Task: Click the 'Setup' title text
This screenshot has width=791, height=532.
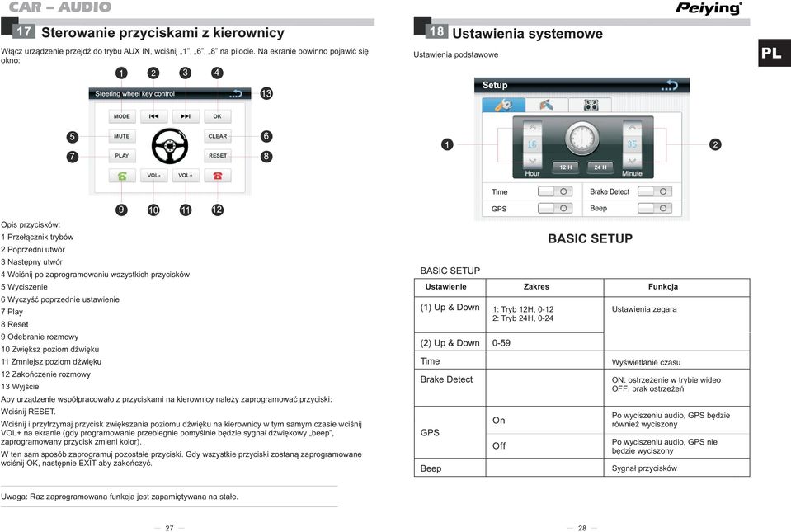Action: (495, 85)
